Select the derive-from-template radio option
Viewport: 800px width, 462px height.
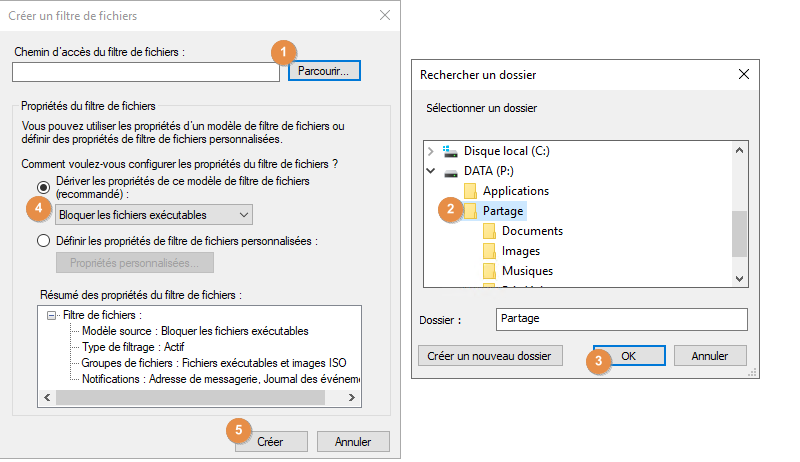[43, 186]
